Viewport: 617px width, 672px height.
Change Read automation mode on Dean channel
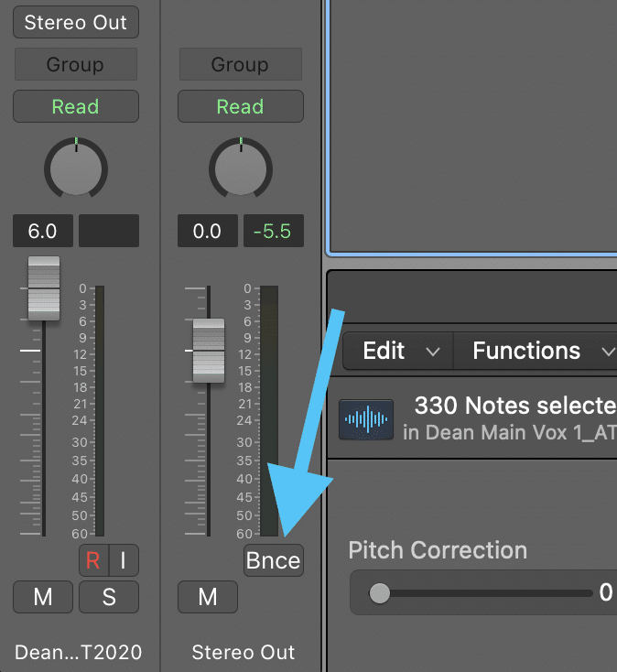tap(76, 106)
